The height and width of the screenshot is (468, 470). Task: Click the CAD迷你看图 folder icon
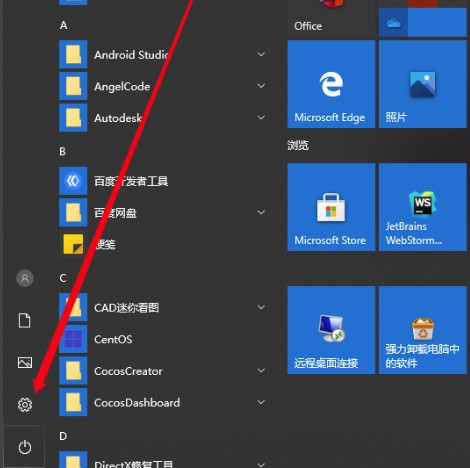(73, 307)
